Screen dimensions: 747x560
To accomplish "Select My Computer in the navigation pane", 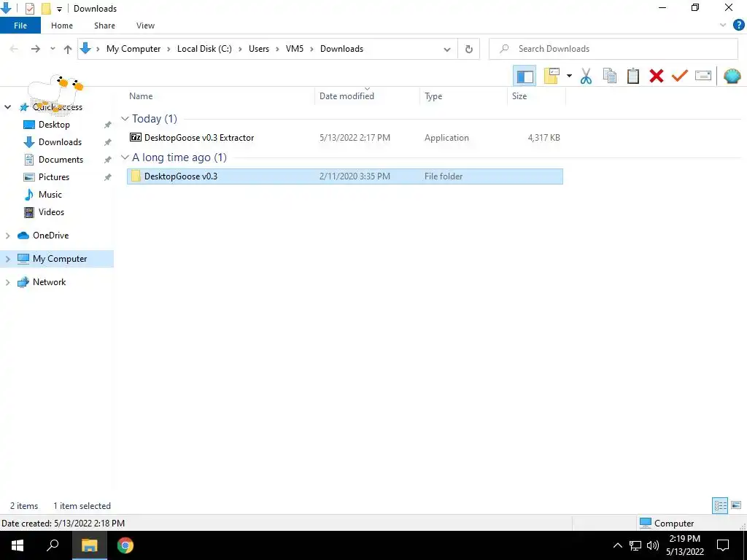I will [60, 259].
